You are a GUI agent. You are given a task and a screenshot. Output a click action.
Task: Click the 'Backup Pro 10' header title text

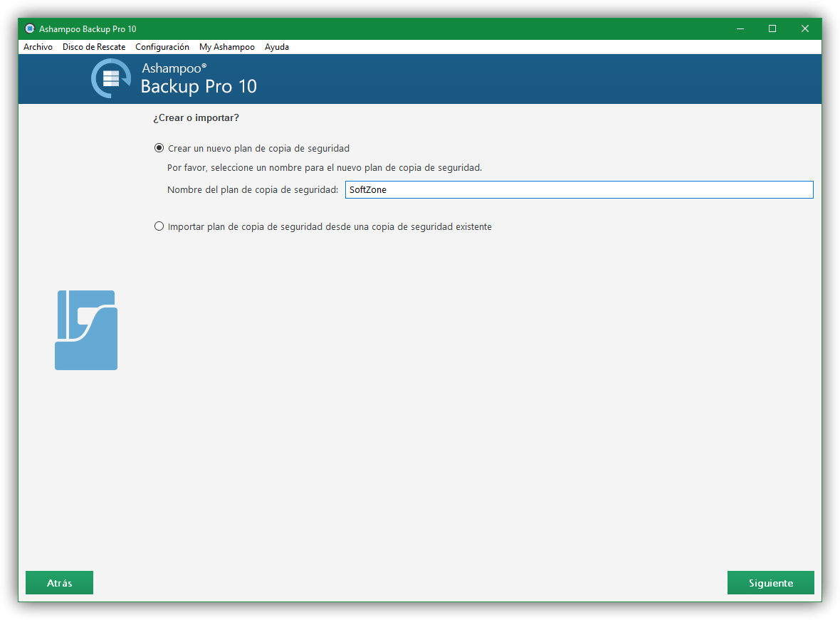point(199,87)
